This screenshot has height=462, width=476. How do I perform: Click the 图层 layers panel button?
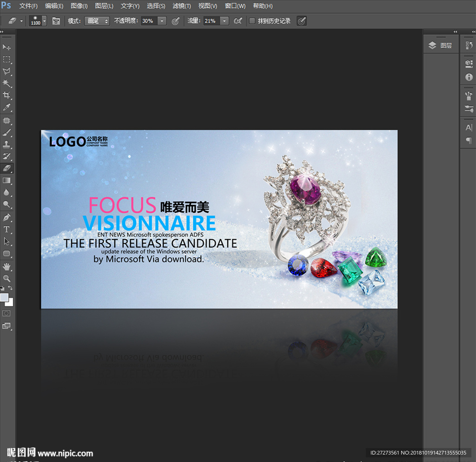click(x=441, y=45)
